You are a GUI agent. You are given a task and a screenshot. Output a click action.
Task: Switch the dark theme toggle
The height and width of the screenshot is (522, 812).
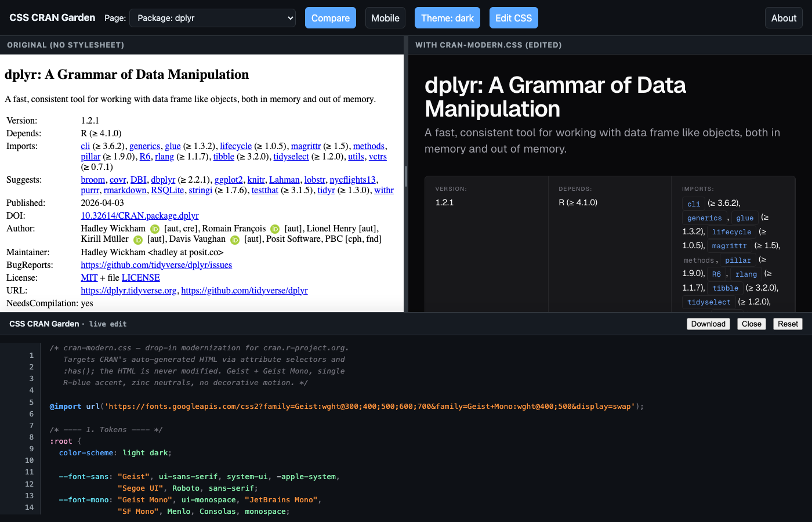point(447,18)
